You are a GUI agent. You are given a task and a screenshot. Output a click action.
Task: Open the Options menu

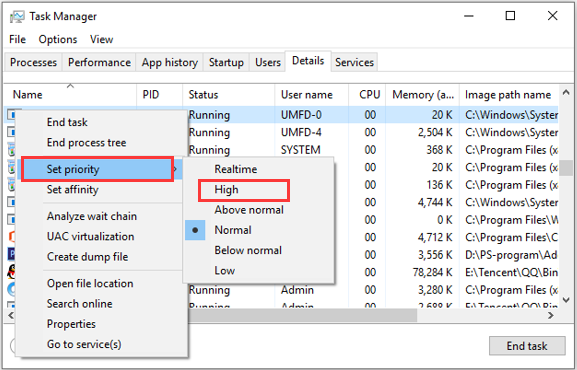tap(58, 39)
